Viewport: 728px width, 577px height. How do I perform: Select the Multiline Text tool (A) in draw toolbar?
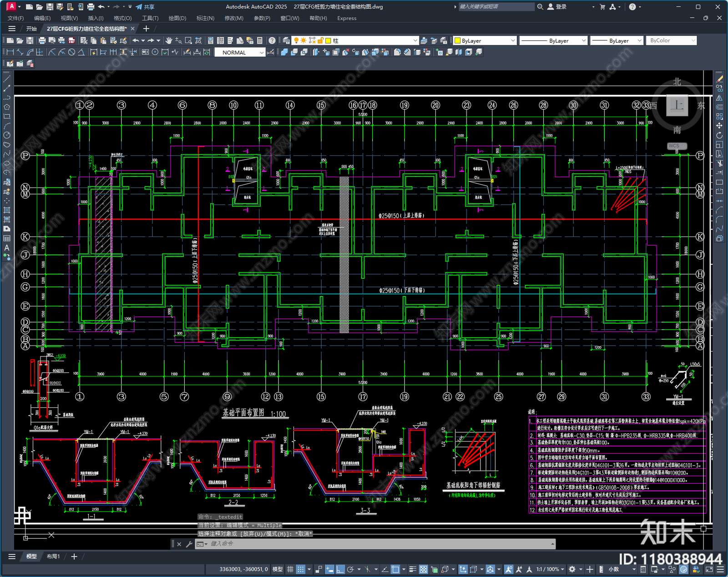(x=7, y=248)
